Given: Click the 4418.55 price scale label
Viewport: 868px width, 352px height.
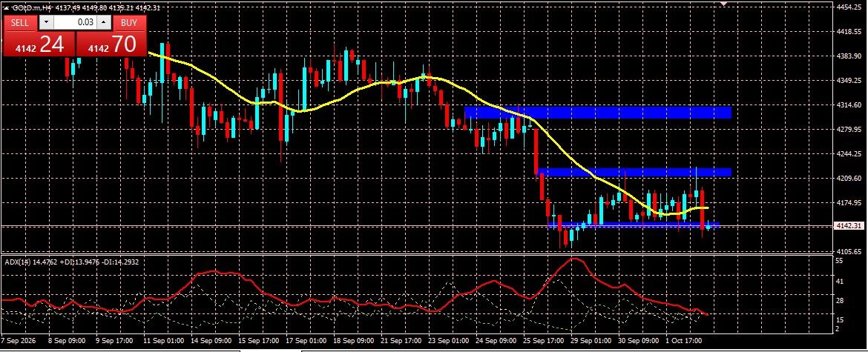Looking at the screenshot, I should 849,32.
